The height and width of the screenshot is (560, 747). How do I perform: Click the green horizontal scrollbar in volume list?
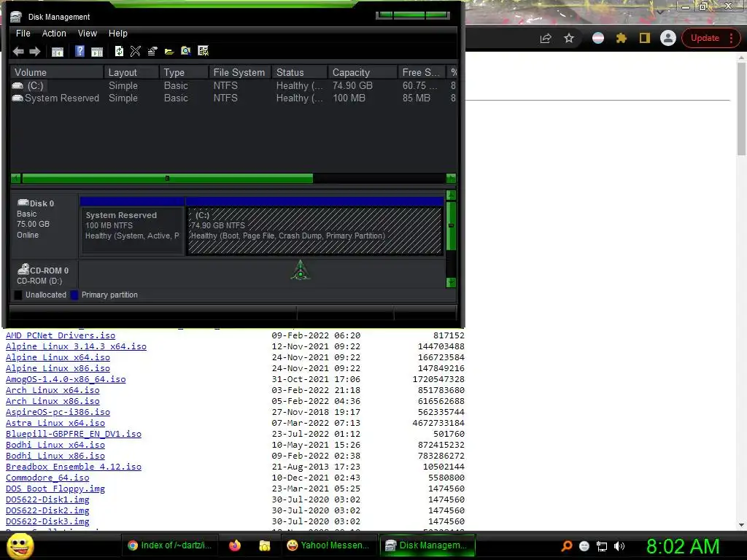pyautogui.click(x=167, y=179)
